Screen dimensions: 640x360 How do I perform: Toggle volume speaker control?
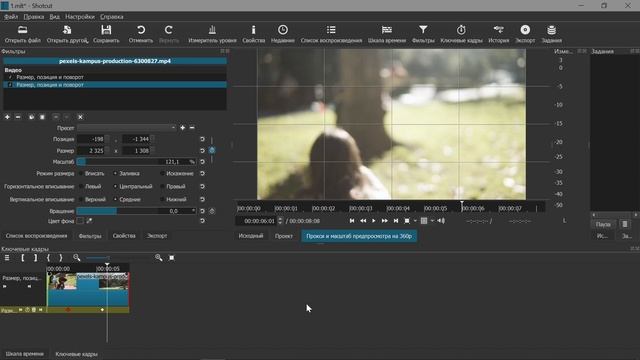[441, 221]
